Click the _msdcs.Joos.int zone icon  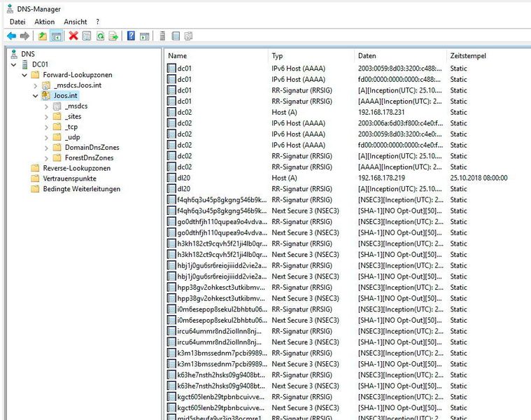tap(45, 85)
